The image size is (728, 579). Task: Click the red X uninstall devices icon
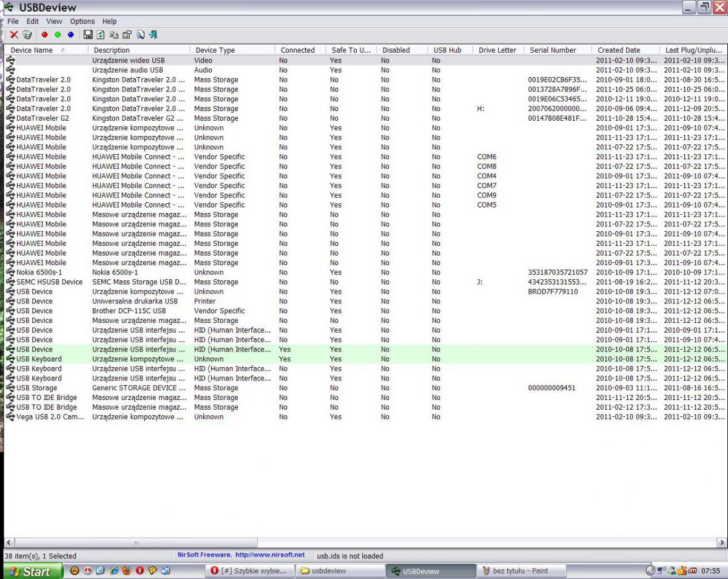coord(14,35)
